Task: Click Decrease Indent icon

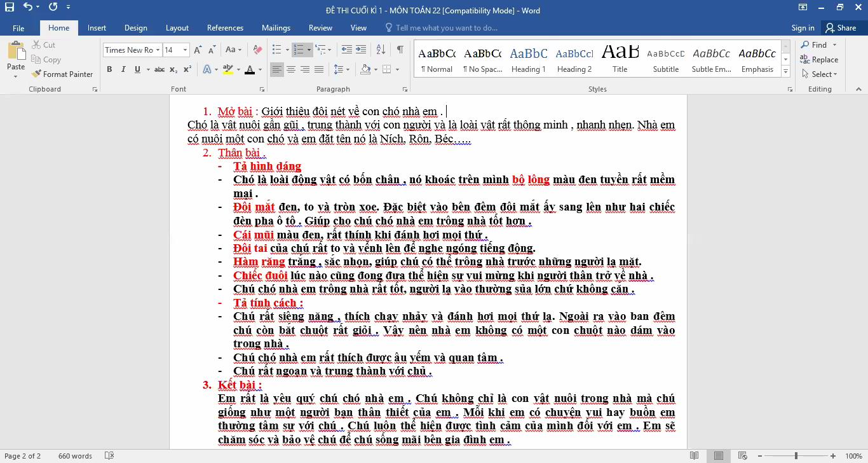Action: (x=346, y=50)
